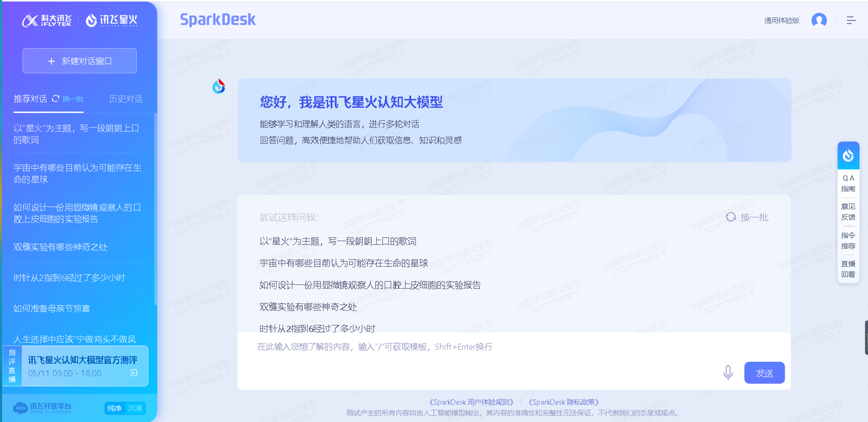Ask suggested 双缝实验 question in main panel
This screenshot has height=422, width=868.
(x=308, y=307)
